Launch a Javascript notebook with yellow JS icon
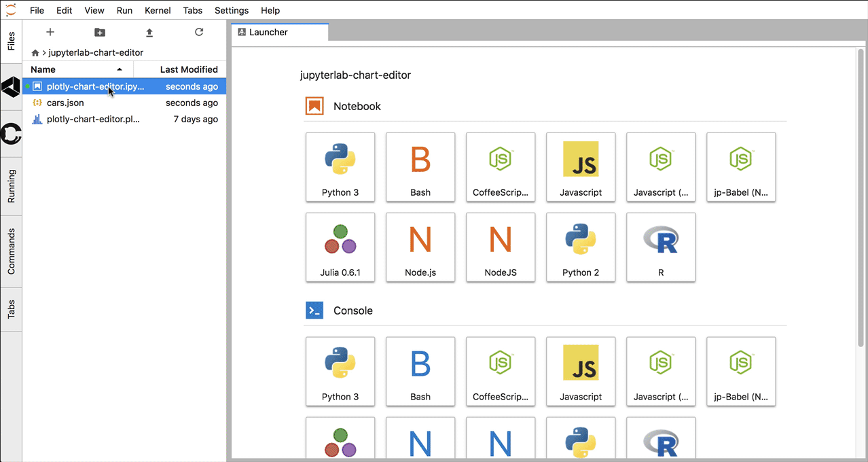 [x=581, y=167]
